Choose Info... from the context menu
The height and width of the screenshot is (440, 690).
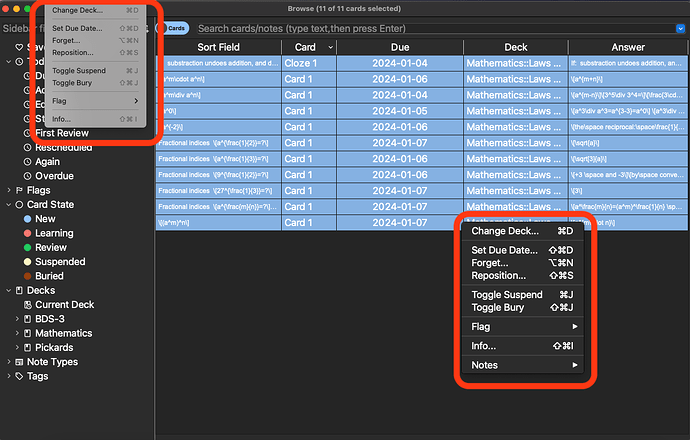pos(522,346)
